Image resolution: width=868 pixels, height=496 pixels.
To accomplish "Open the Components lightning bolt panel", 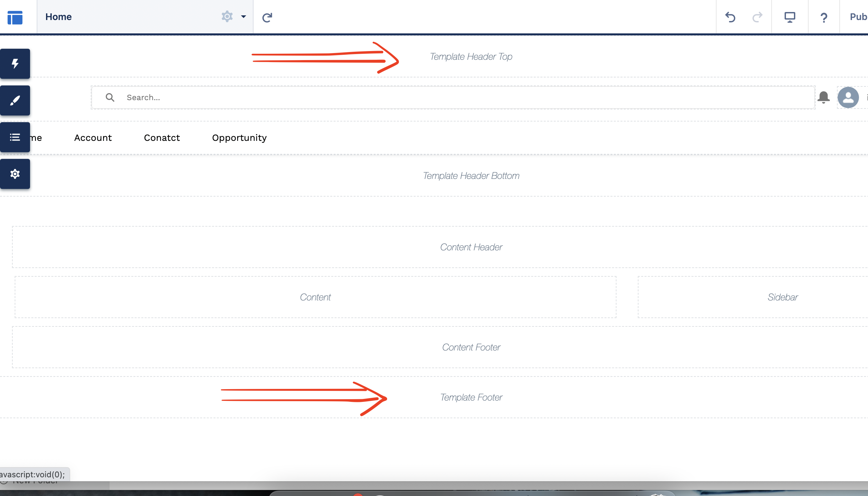I will 15,64.
